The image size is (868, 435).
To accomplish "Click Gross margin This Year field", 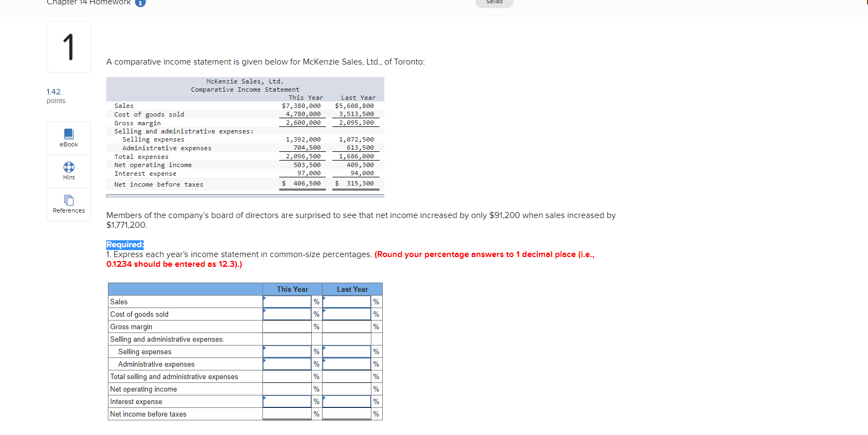I will [287, 327].
